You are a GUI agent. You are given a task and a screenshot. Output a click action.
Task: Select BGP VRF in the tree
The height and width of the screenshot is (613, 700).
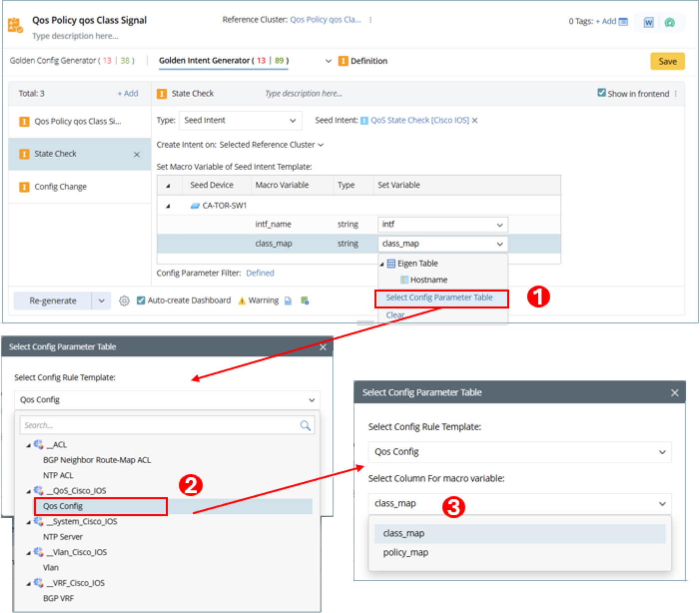58,598
